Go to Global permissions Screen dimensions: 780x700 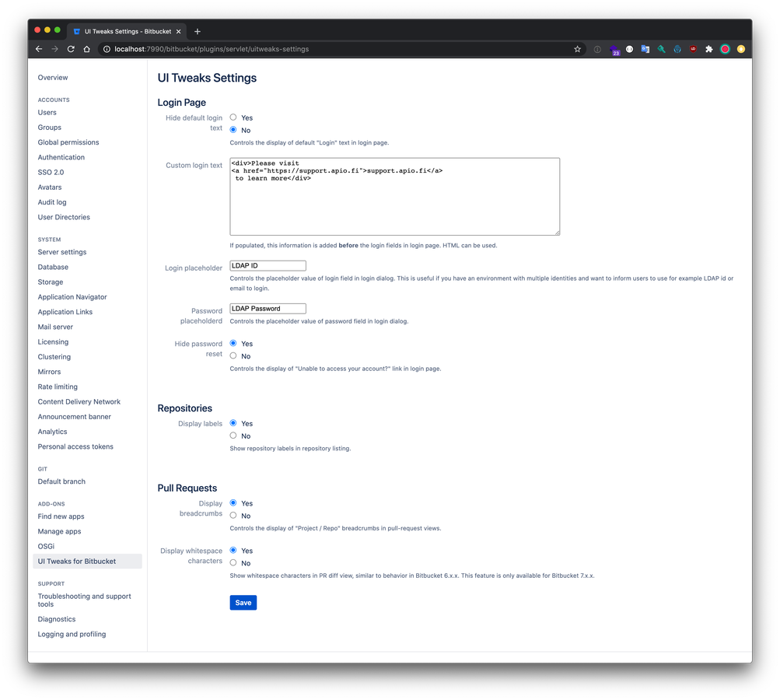pyautogui.click(x=68, y=142)
